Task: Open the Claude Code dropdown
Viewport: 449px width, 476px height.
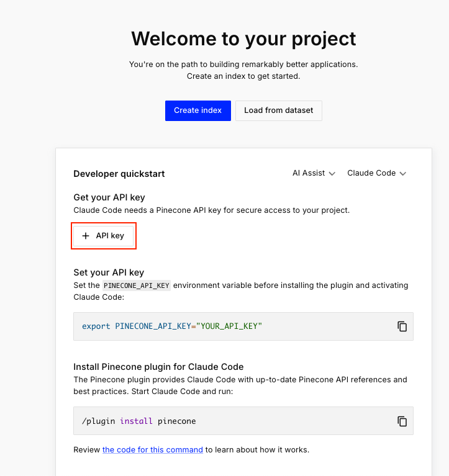Action: [376, 173]
